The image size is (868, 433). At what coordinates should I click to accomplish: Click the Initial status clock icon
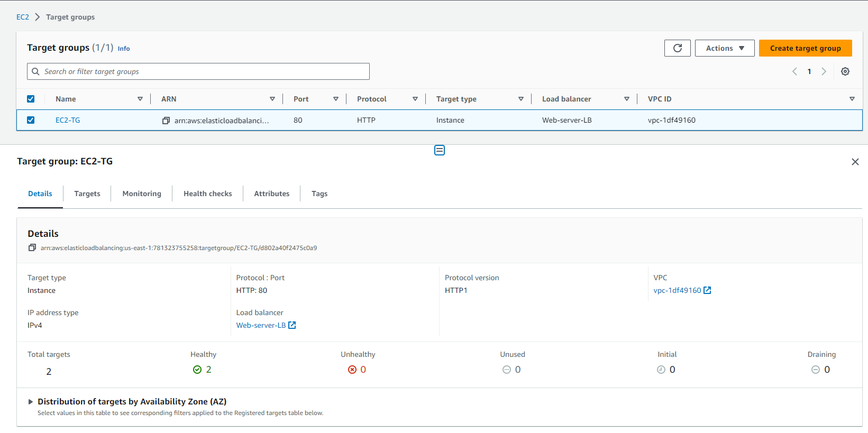pyautogui.click(x=661, y=370)
